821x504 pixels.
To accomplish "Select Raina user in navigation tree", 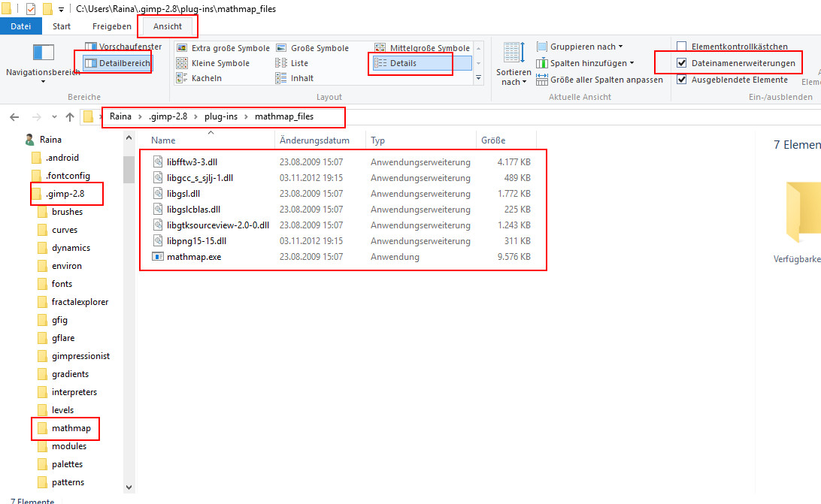I will (50, 139).
